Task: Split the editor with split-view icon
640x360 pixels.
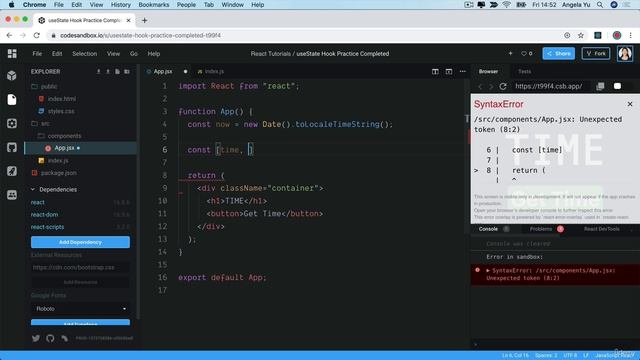Action: click(x=435, y=71)
